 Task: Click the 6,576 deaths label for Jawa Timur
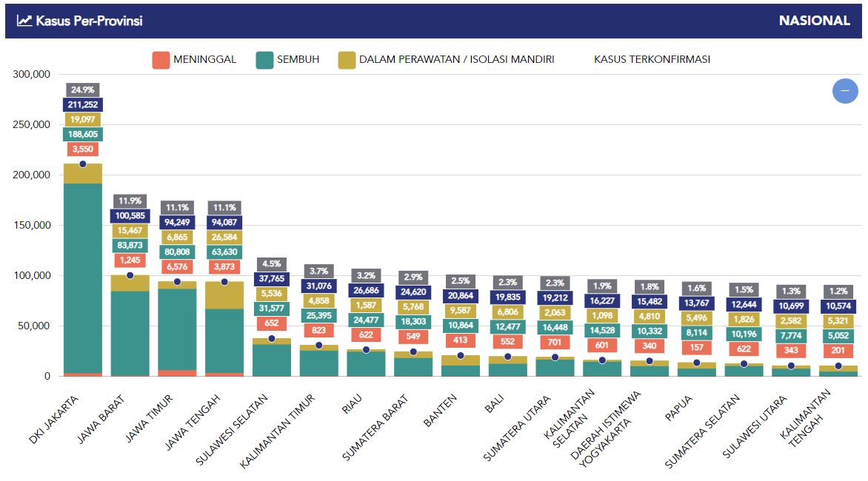click(x=177, y=266)
